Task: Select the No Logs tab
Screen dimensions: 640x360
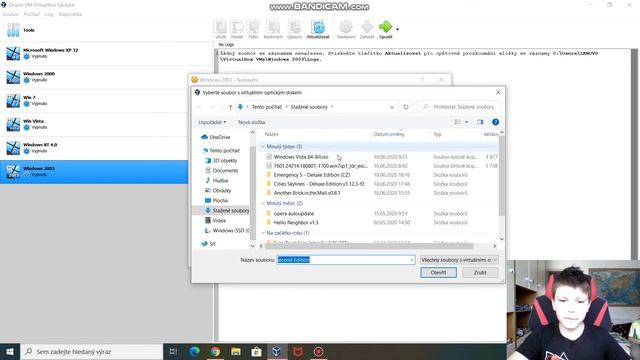Action: coord(226,44)
